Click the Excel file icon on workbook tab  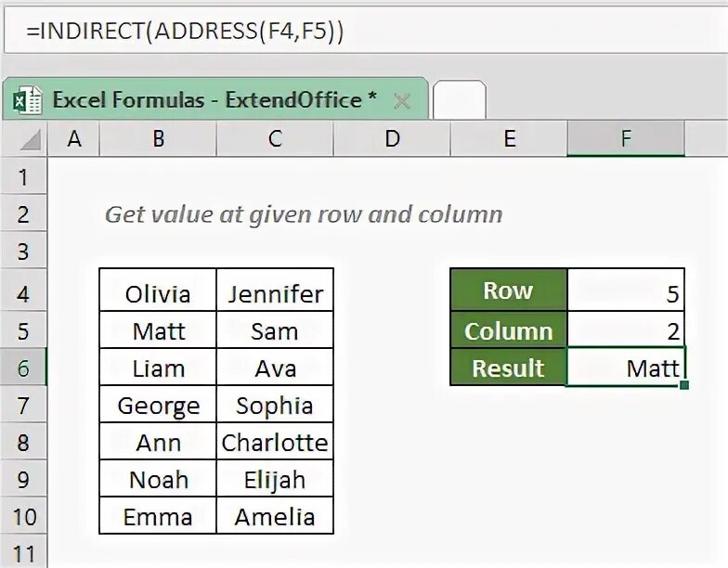point(28,100)
